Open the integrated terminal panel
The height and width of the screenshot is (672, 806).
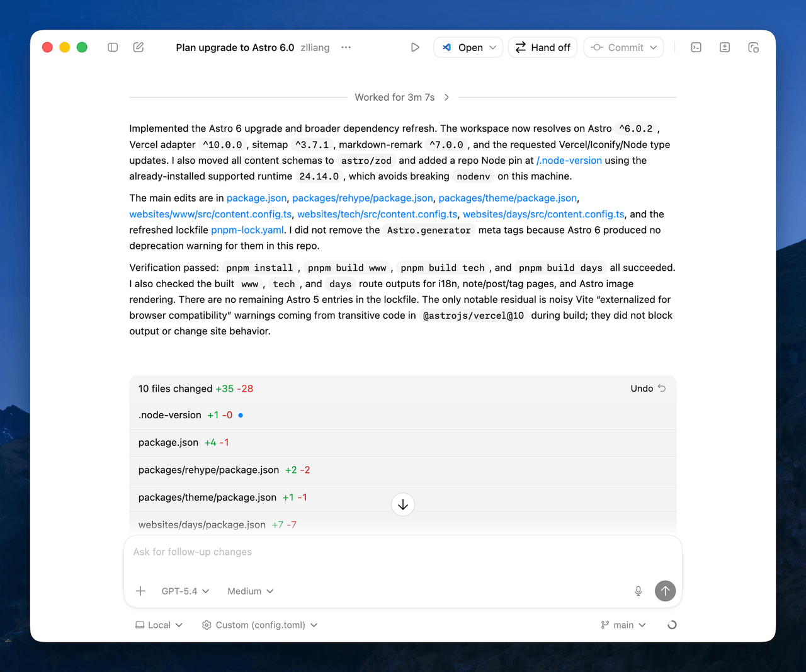[x=696, y=47]
